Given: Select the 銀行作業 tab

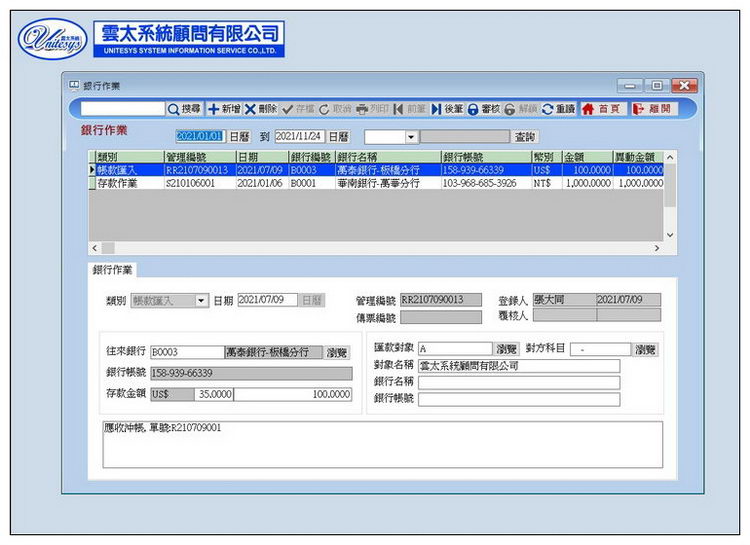Looking at the screenshot, I should (x=113, y=269).
